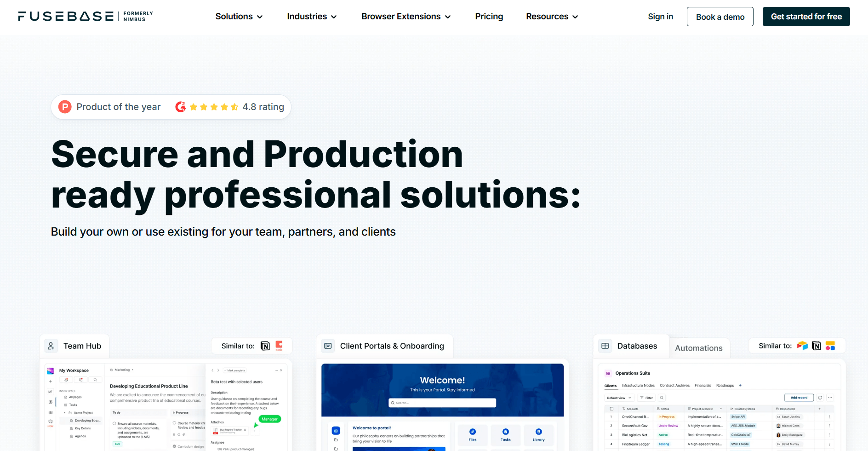The image size is (868, 451).
Task: Open the Browser Extensions dropdown
Action: [x=406, y=17]
